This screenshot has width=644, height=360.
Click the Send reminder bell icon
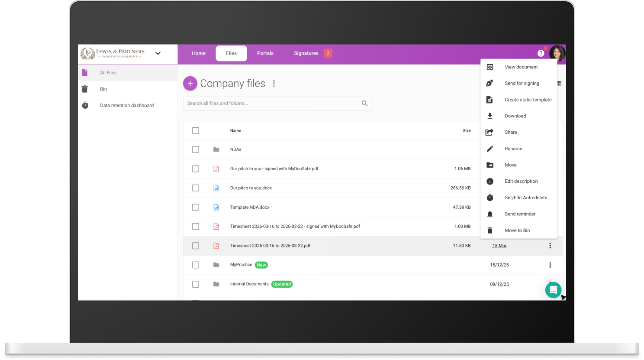point(490,214)
